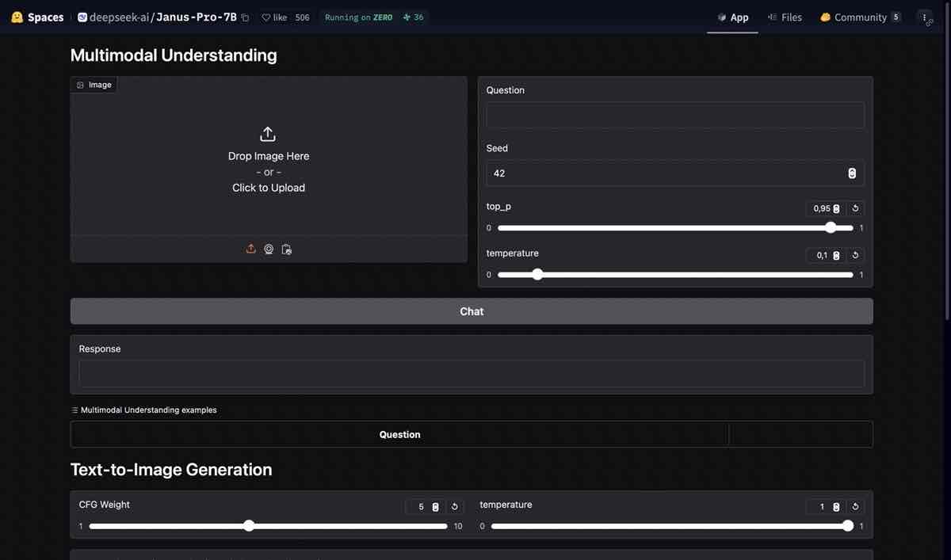Click the Seed stepper arrows
The image size is (951, 560).
(852, 173)
